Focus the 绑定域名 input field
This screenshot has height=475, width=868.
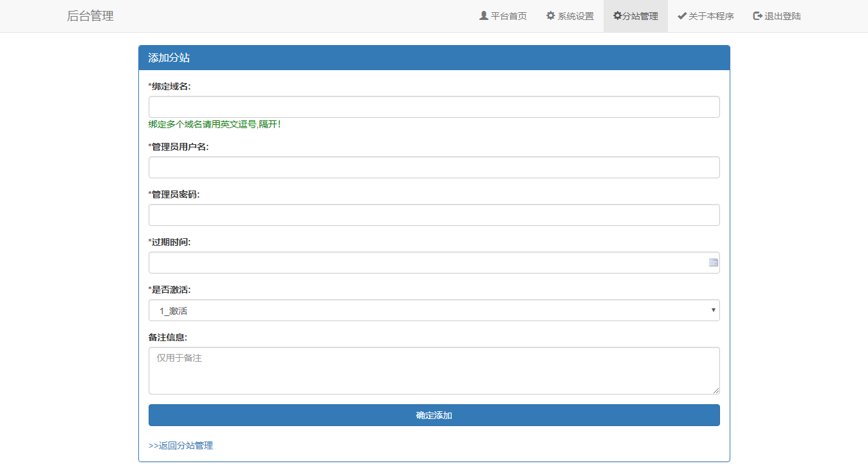click(x=434, y=107)
